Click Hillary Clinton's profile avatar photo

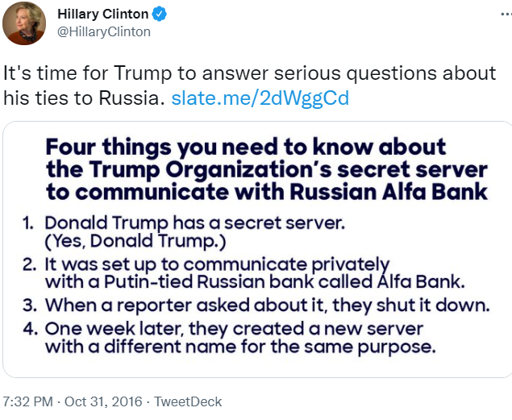pos(24,23)
